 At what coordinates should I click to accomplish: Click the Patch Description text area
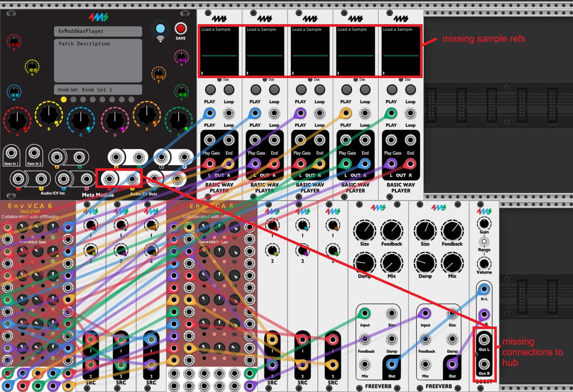pyautogui.click(x=98, y=60)
